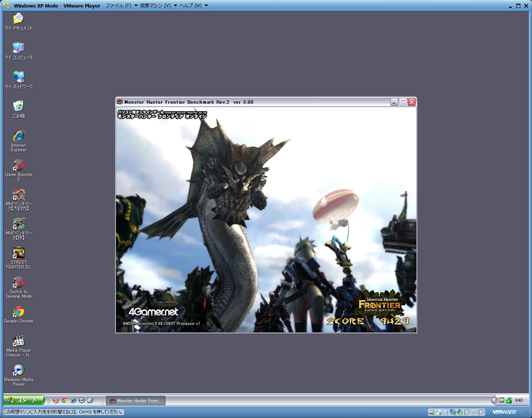Open the ヘルプ (H) menu
The height and width of the screenshot is (418, 532).
pyautogui.click(x=194, y=5)
